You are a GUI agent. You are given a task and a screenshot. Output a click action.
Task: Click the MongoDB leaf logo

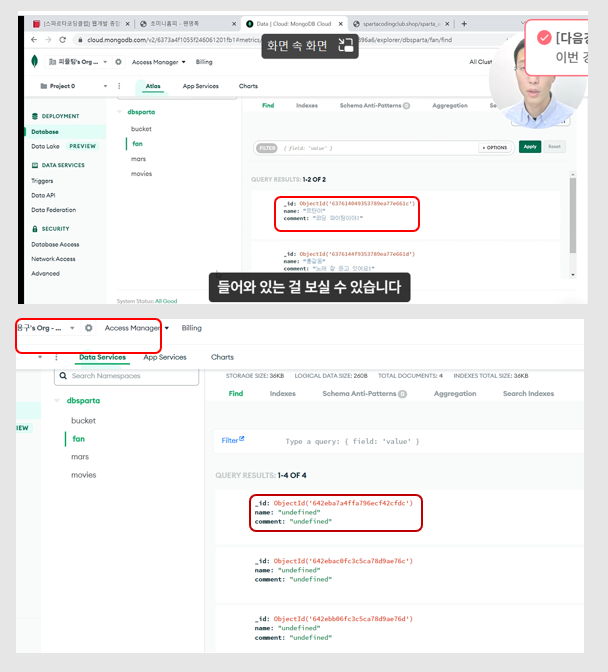click(x=35, y=61)
